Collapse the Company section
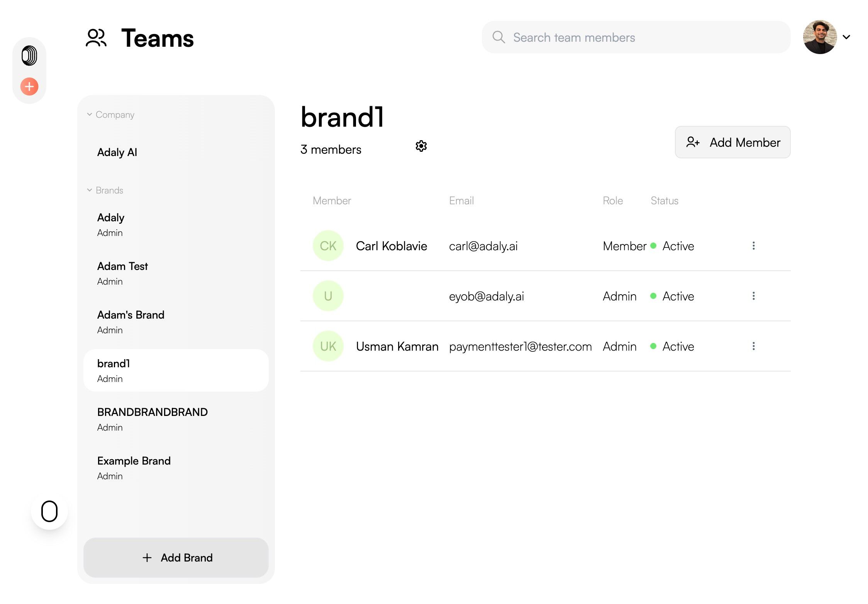The width and height of the screenshot is (868, 604). pyautogui.click(x=90, y=115)
